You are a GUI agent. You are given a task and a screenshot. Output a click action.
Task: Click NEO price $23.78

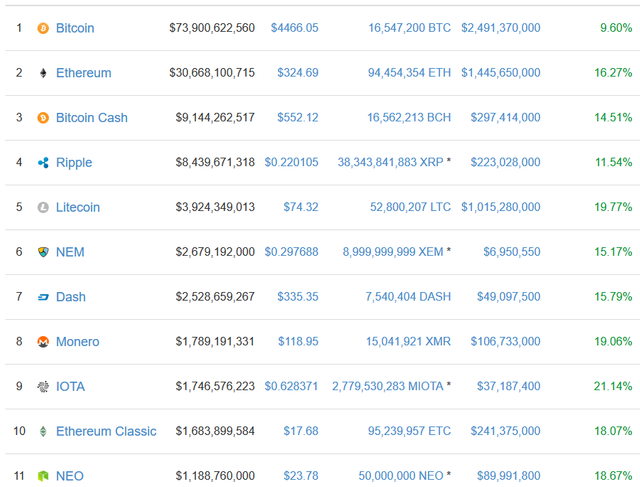pos(301,476)
